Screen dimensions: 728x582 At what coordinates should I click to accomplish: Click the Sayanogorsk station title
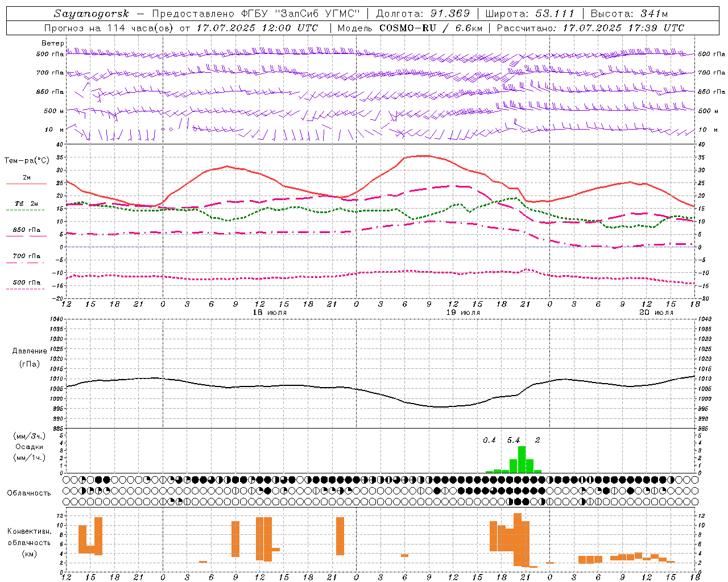point(92,14)
